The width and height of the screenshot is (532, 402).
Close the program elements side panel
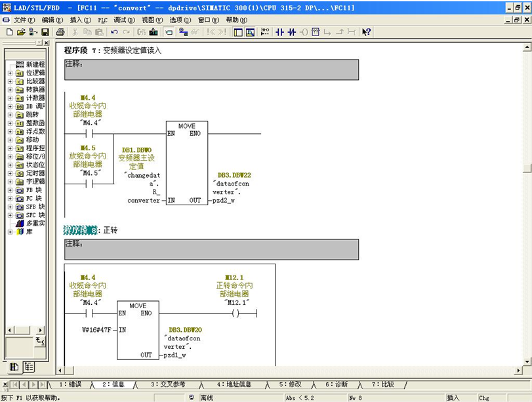[47, 43]
